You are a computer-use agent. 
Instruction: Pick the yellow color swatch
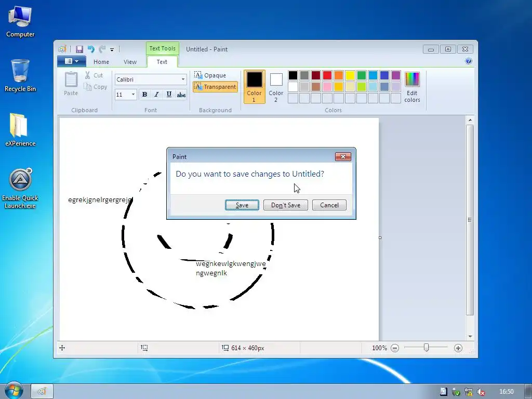pos(350,75)
